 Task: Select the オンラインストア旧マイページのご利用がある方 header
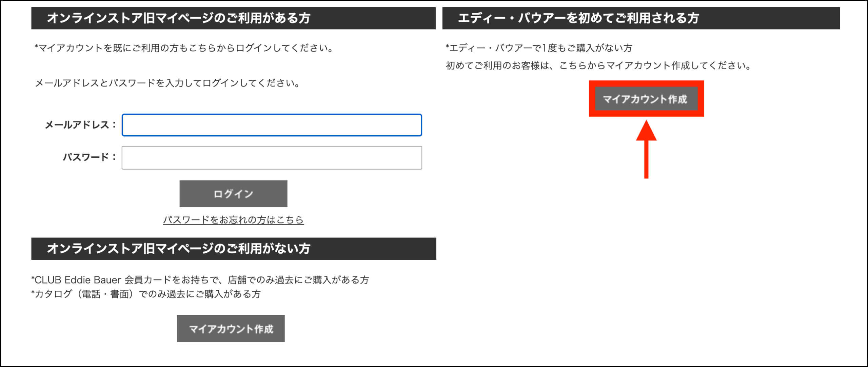click(233, 18)
